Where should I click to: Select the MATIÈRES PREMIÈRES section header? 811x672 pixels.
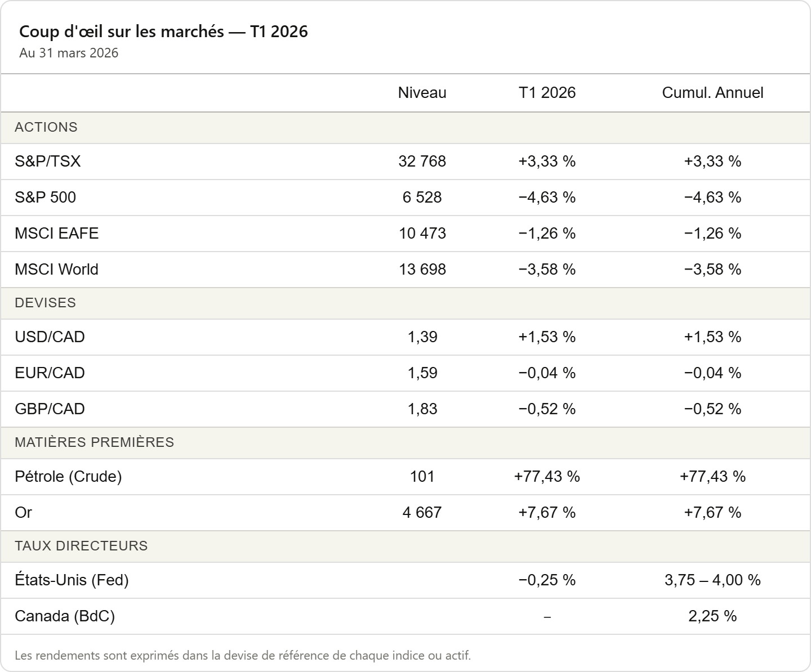click(94, 442)
